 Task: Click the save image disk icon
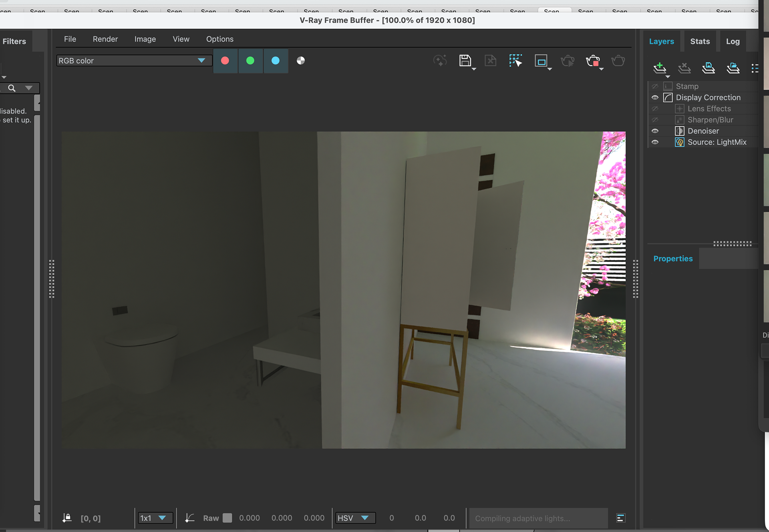(465, 60)
